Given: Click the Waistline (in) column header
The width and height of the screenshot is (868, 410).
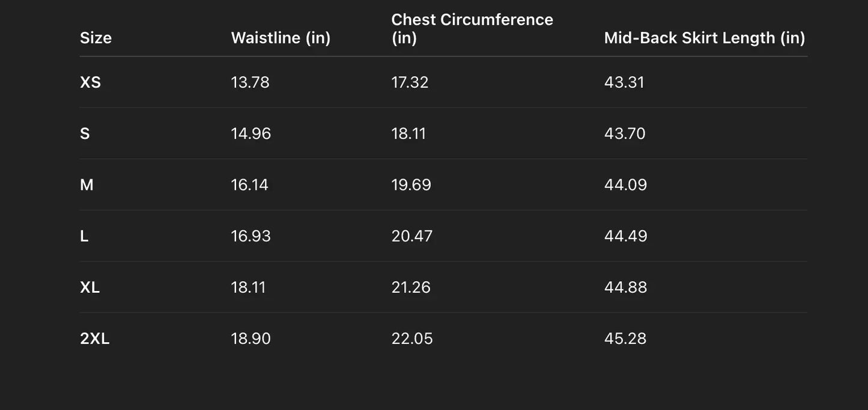Looking at the screenshot, I should coord(281,38).
